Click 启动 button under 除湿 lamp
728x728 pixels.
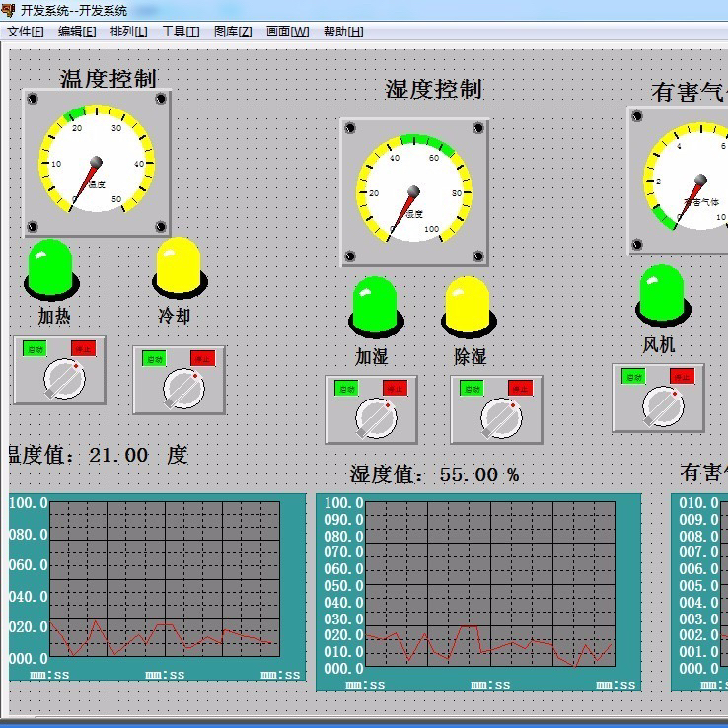tap(472, 389)
